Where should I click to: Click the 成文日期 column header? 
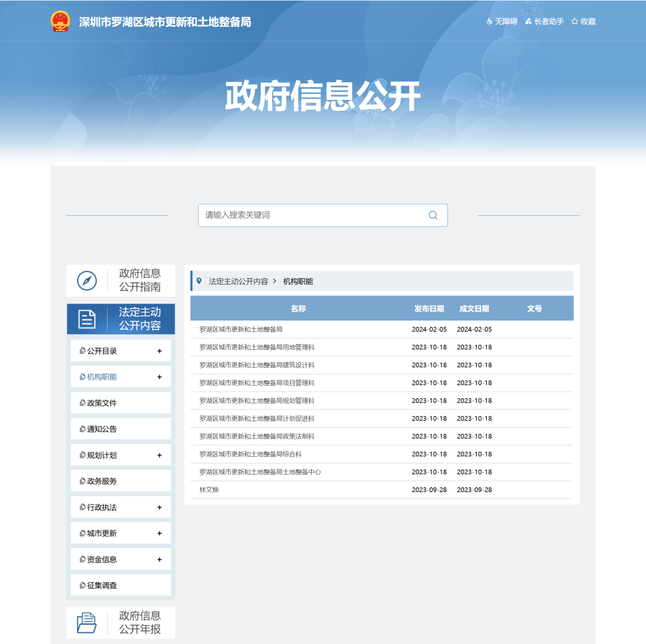coord(474,309)
